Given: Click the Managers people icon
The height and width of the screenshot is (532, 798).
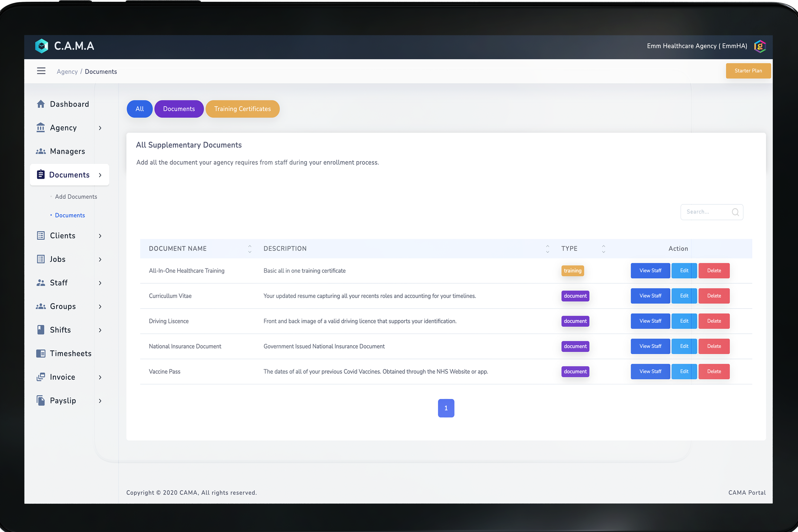Looking at the screenshot, I should pyautogui.click(x=41, y=151).
